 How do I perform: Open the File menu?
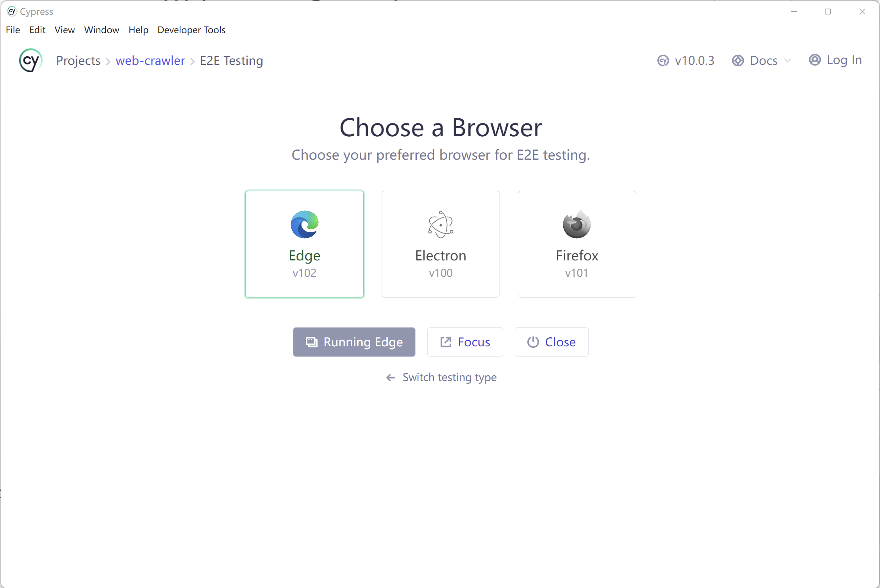point(13,30)
